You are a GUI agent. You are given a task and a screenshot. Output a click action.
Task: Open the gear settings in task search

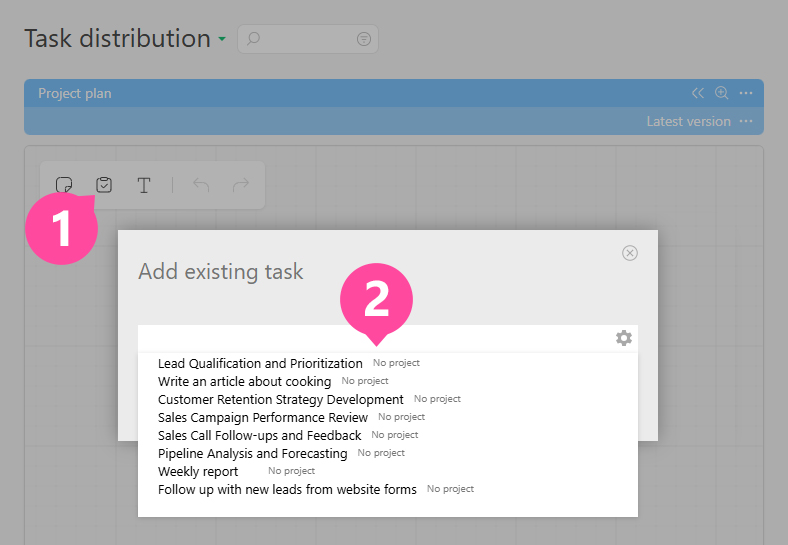pyautogui.click(x=624, y=338)
